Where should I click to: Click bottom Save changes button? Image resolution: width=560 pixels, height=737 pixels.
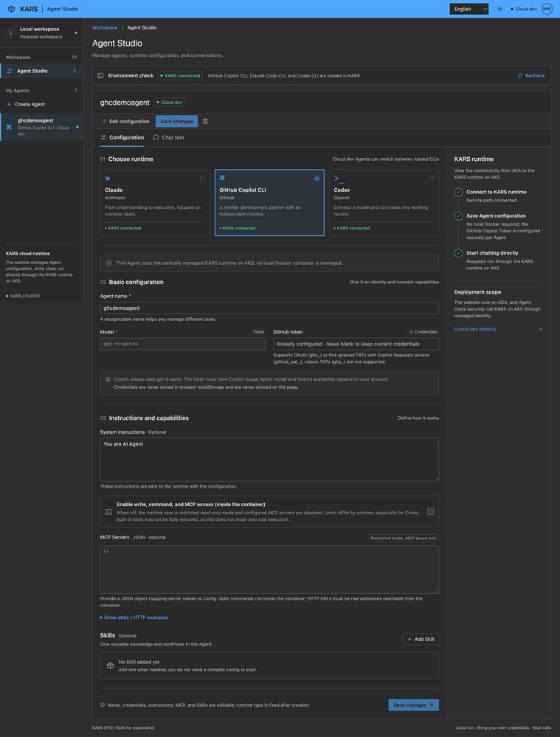414,705
